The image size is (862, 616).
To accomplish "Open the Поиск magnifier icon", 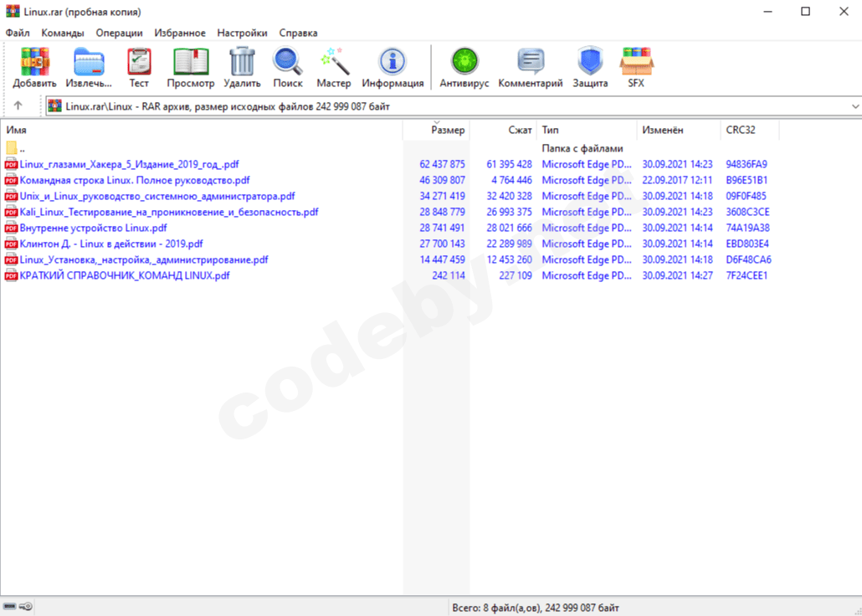I will pyautogui.click(x=288, y=61).
